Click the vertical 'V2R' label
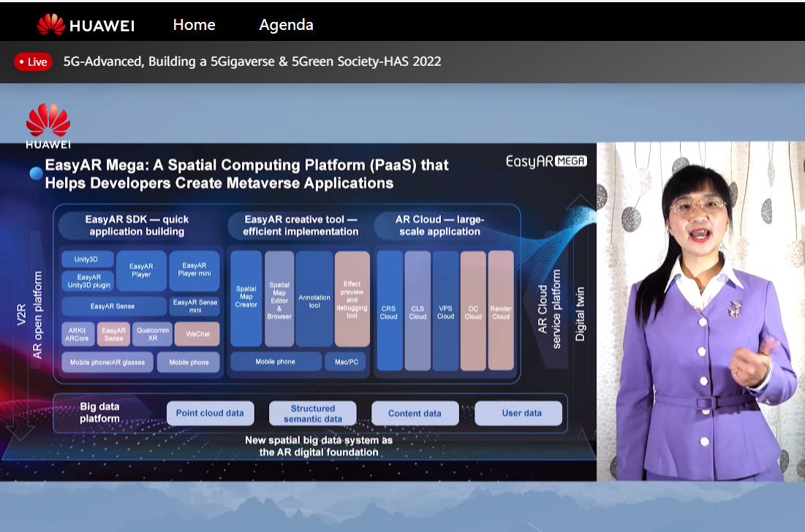 [x=21, y=314]
